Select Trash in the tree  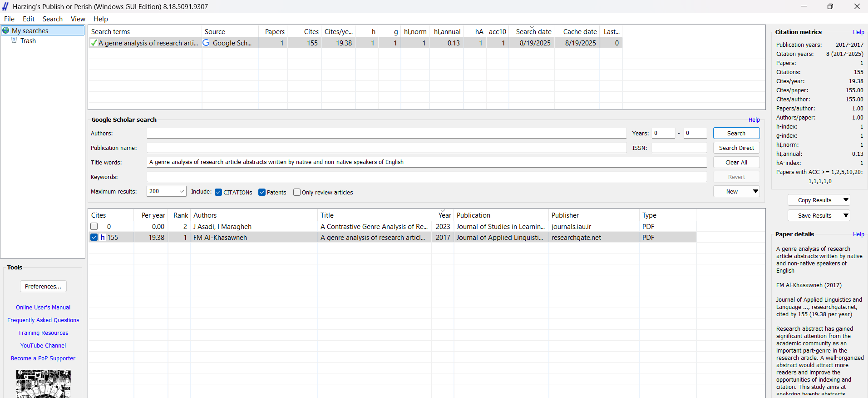[28, 40]
